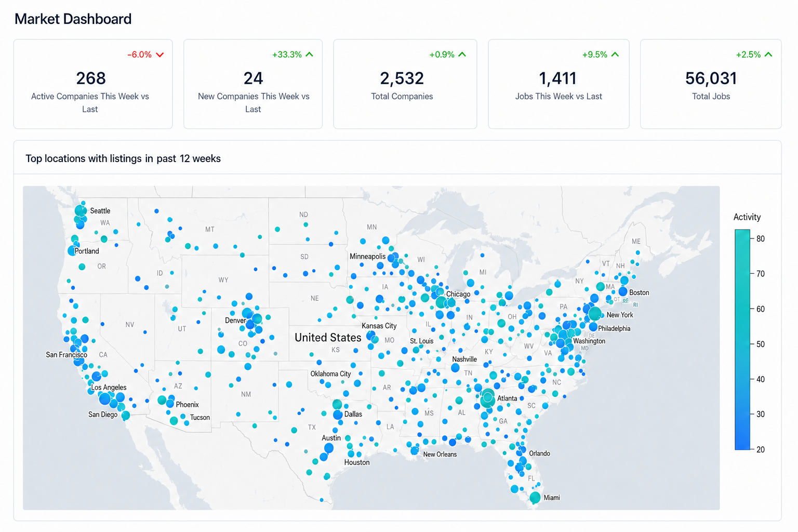Click the Washington map label
Screen dimensions: 798x532
589,341
